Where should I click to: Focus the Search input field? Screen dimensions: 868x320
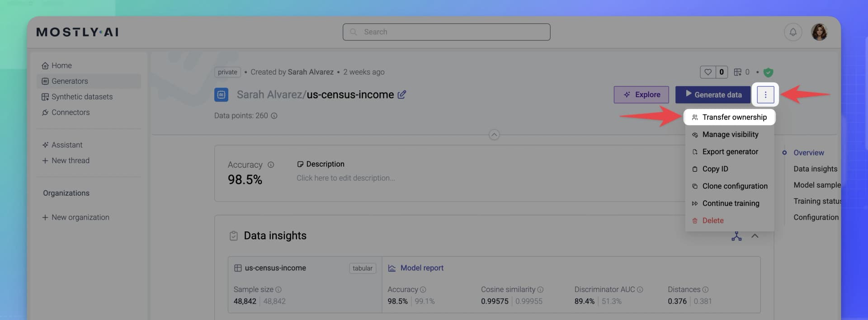point(446,32)
